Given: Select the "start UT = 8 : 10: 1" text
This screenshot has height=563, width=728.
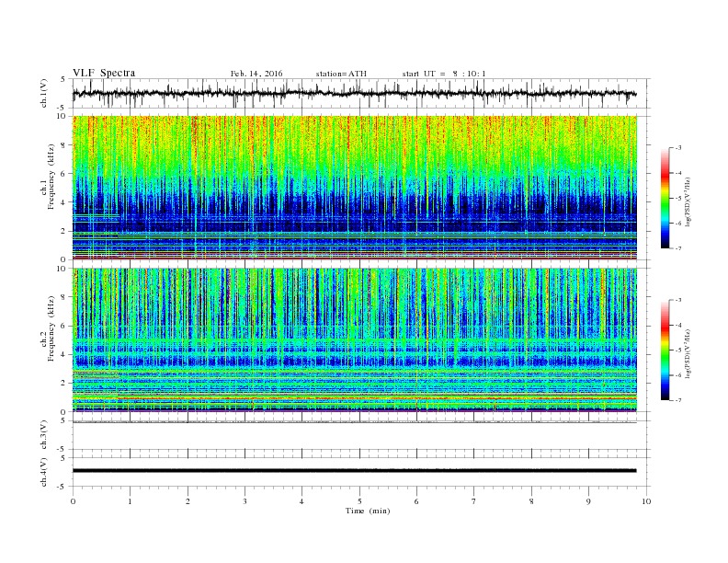Looking at the screenshot, I should coord(444,74).
